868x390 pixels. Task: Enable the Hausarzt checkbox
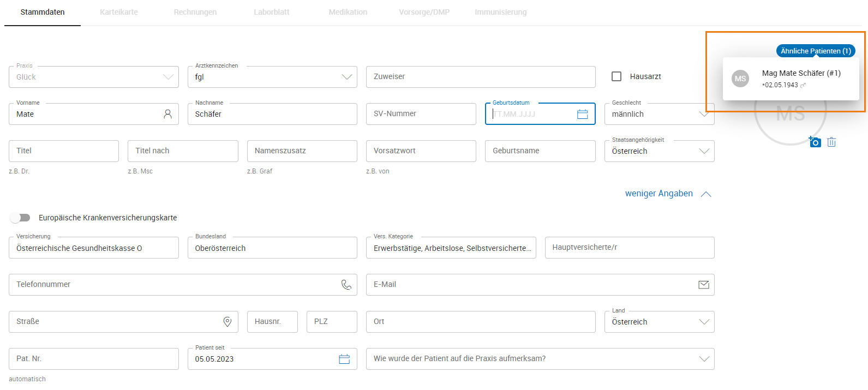tap(616, 76)
